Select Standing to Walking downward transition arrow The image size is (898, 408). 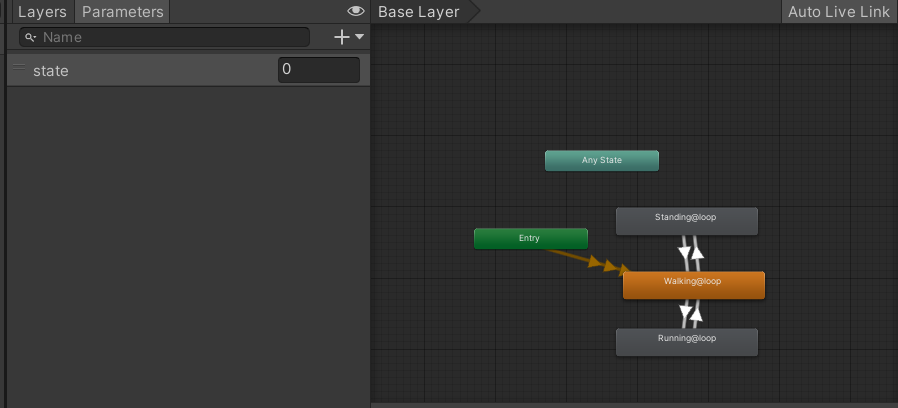pyautogui.click(x=684, y=253)
